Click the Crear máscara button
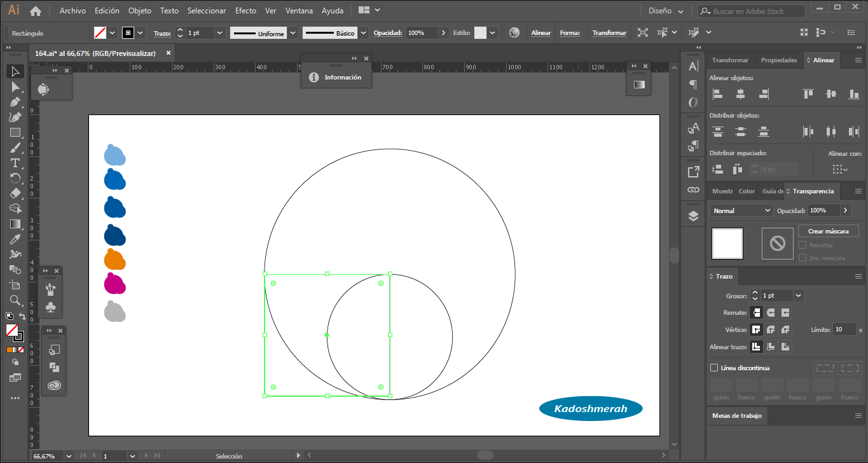The width and height of the screenshot is (868, 463). [829, 231]
